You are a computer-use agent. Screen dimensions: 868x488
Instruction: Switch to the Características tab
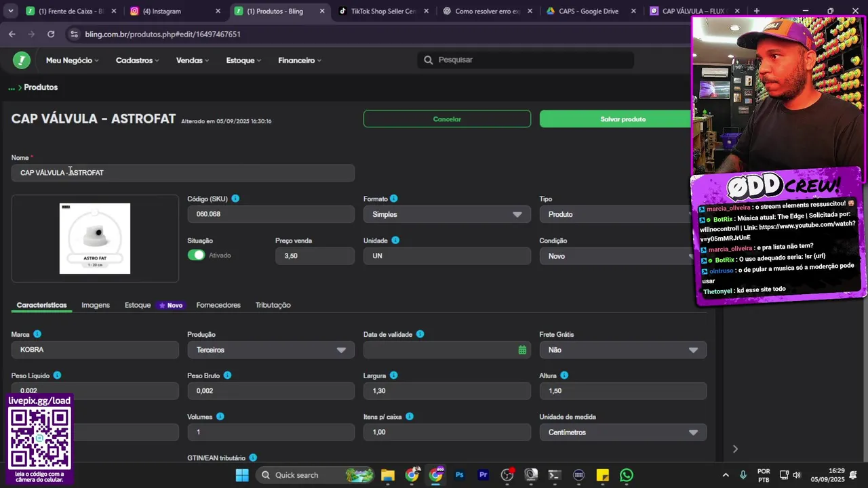[x=41, y=305]
